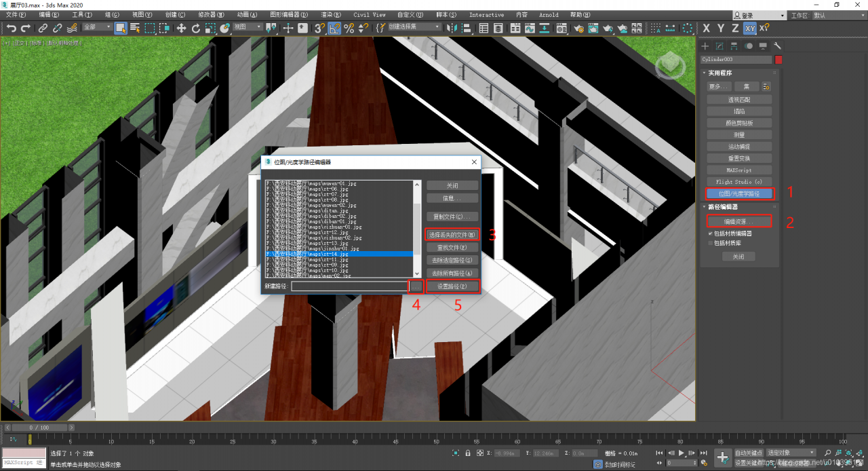Select the Move tool in toolbar

[x=181, y=28]
